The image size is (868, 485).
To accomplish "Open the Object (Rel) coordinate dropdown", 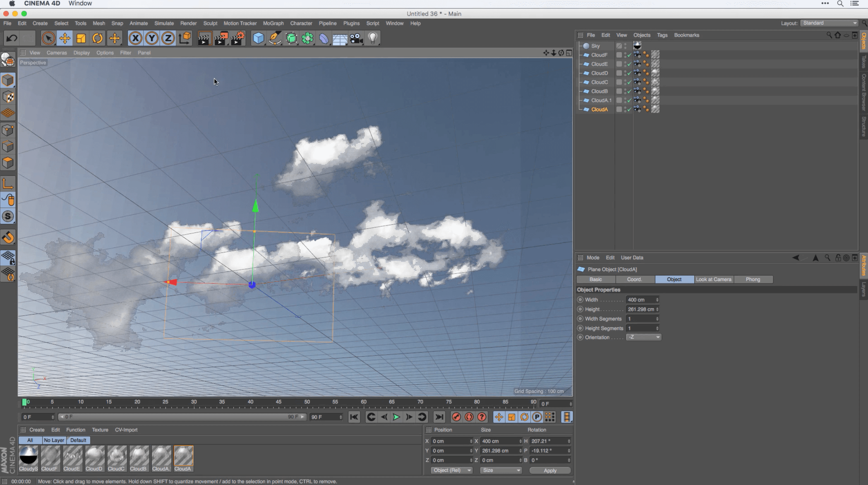I will click(x=451, y=471).
